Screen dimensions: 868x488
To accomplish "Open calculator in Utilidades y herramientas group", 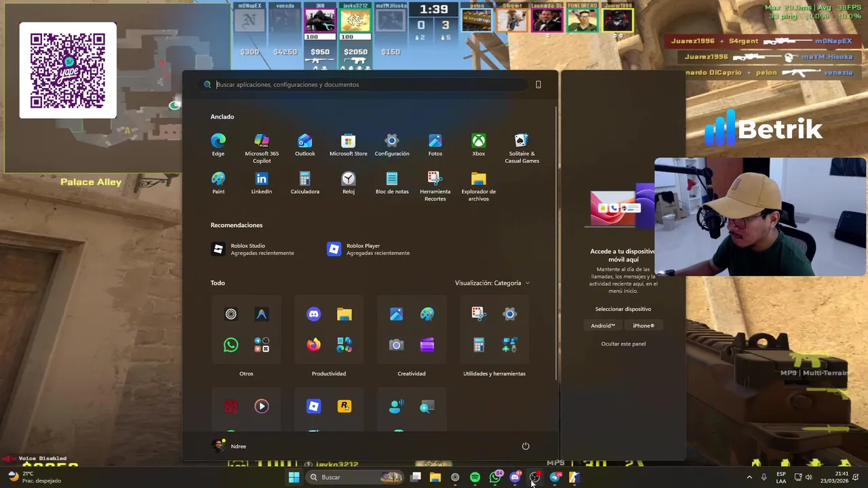I will (479, 345).
